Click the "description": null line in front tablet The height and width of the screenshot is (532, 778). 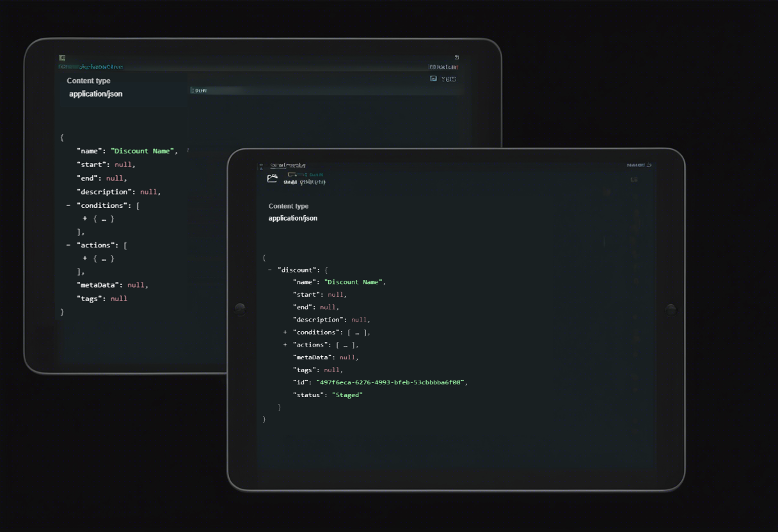pyautogui.click(x=331, y=320)
